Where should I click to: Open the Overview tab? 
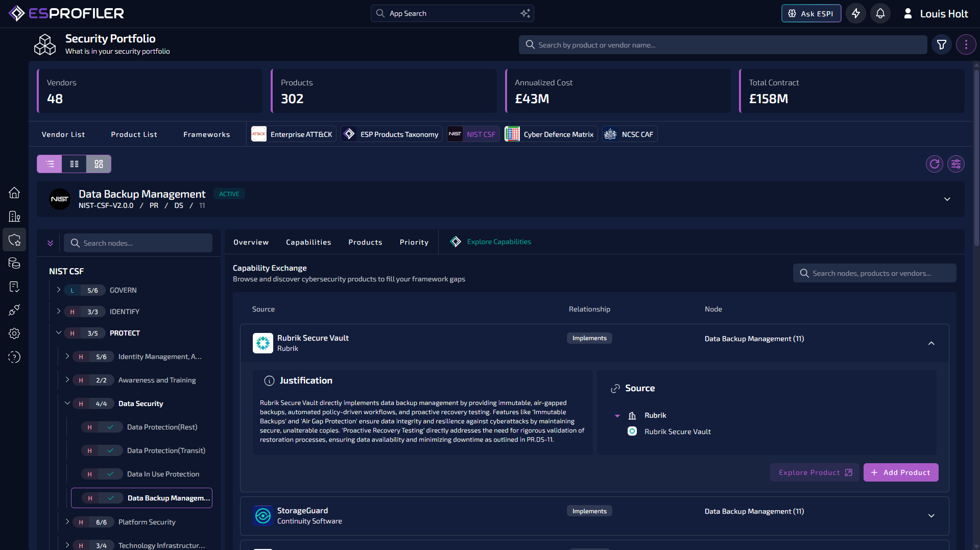pos(251,242)
